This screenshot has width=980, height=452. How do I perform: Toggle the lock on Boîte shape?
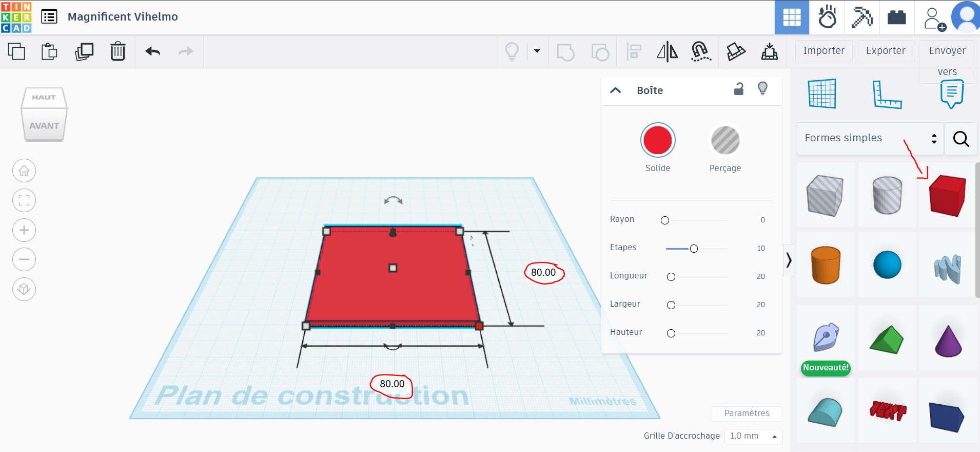tap(738, 89)
